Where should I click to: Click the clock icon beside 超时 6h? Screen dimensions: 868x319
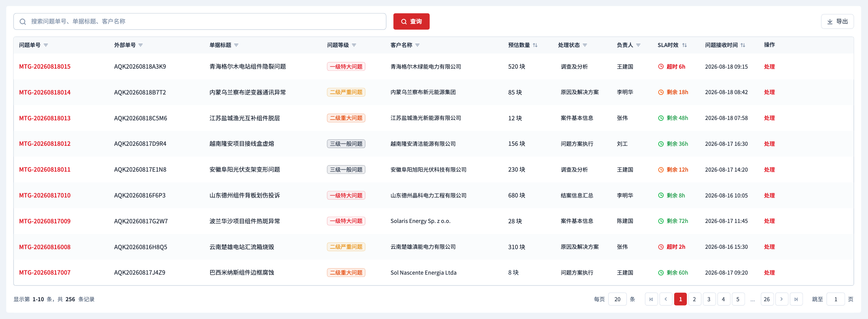tap(661, 67)
